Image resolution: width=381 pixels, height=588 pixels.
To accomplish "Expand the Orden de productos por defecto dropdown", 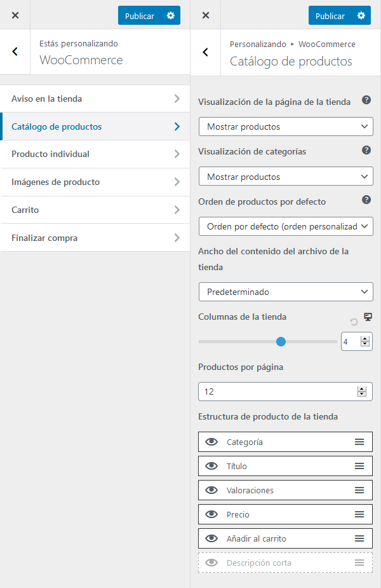I will (285, 226).
